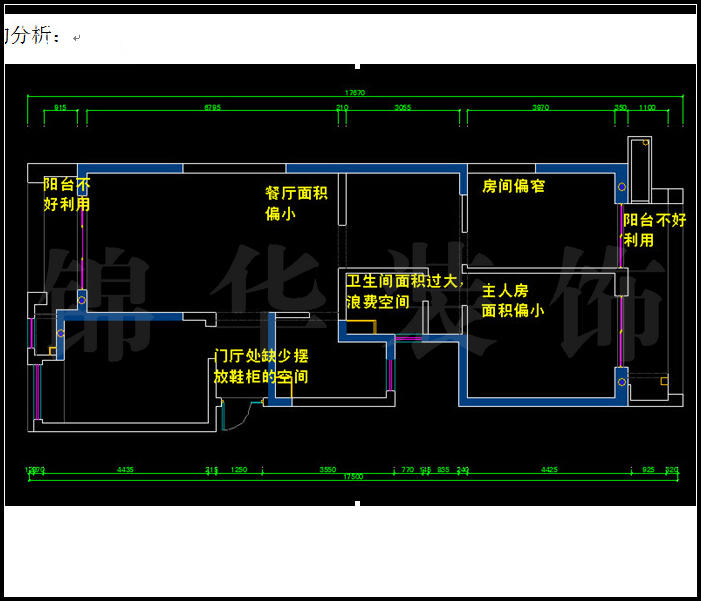Image resolution: width=701 pixels, height=601 pixels.
Task: Click the 17500 bottom overall dimension
Action: pyautogui.click(x=352, y=477)
